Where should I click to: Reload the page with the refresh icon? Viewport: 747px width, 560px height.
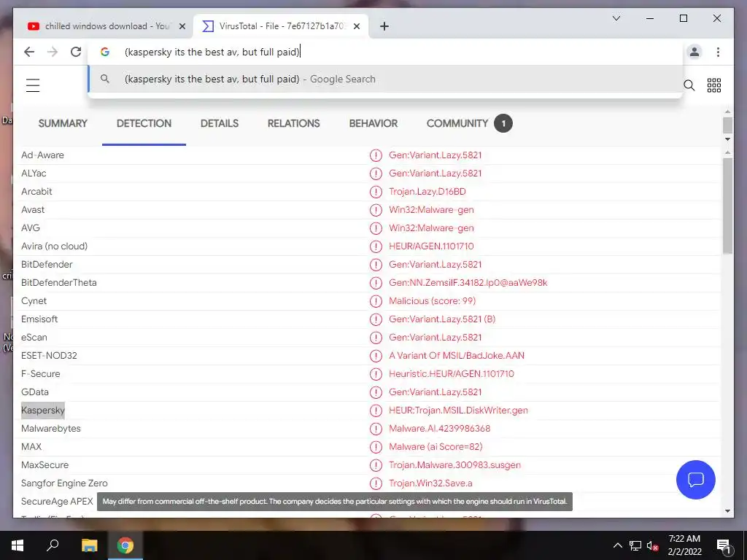[x=76, y=52]
